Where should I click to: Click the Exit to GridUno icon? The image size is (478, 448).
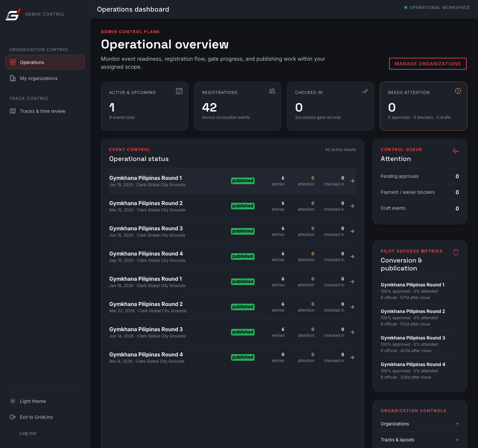13,417
